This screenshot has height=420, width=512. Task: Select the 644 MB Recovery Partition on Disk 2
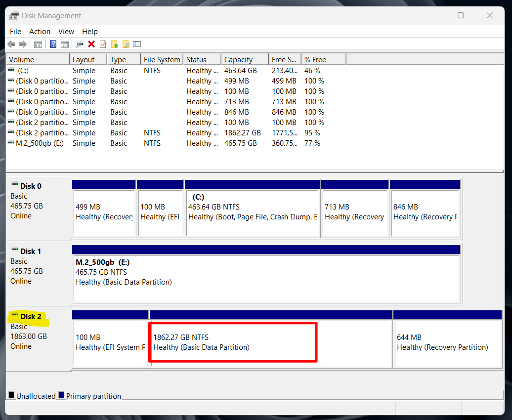[x=447, y=342]
